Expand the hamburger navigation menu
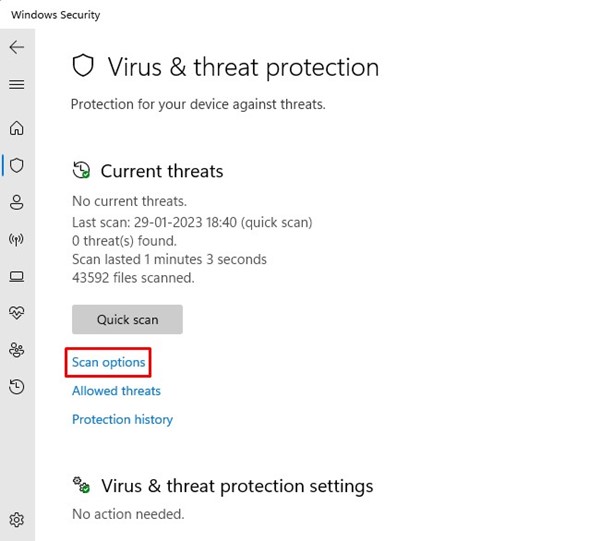Screen dimensions: 600x541 point(16,85)
